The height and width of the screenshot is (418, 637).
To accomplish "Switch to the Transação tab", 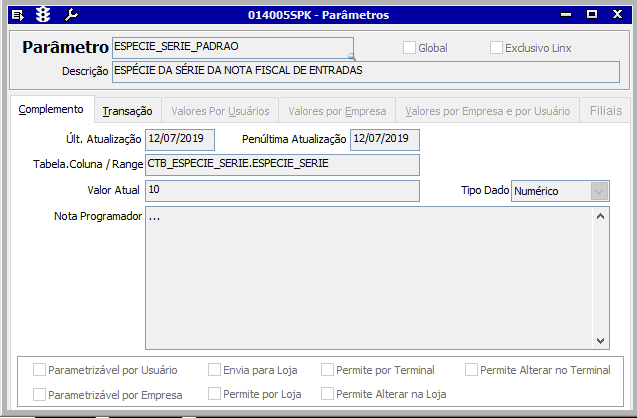I will [128, 111].
